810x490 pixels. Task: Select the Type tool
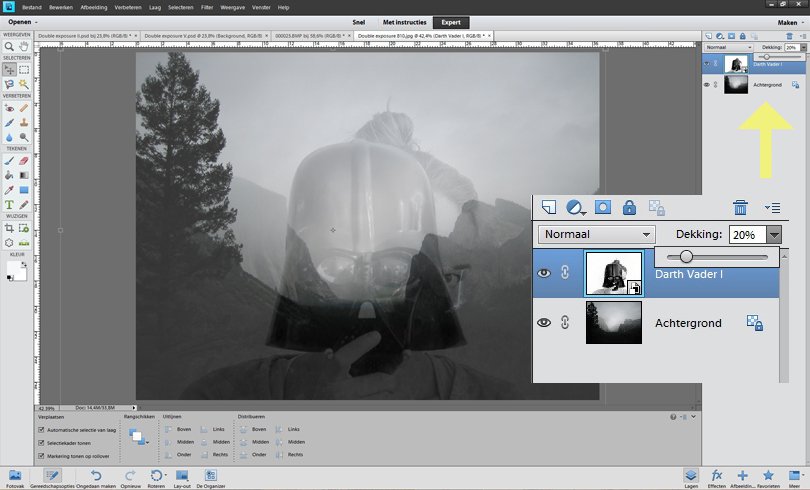9,204
